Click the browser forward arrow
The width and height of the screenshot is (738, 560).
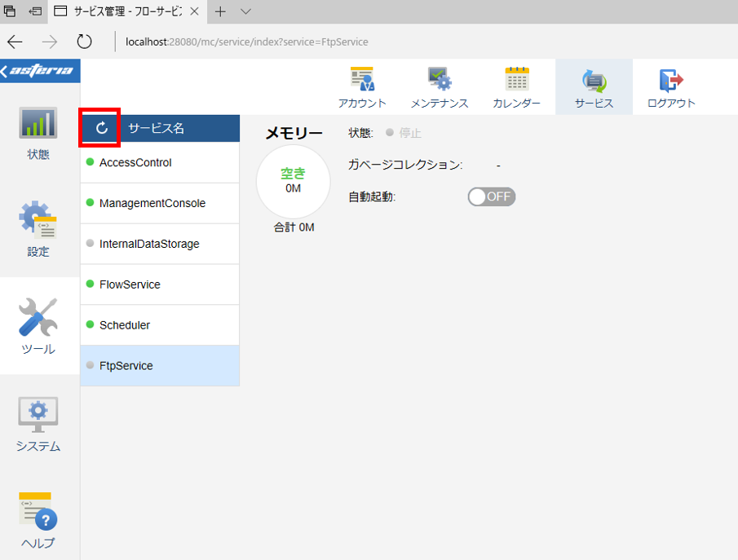pyautogui.click(x=50, y=42)
